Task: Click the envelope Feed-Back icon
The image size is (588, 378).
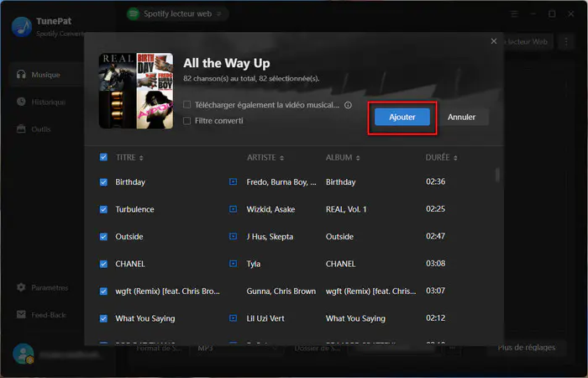Action: [21, 315]
